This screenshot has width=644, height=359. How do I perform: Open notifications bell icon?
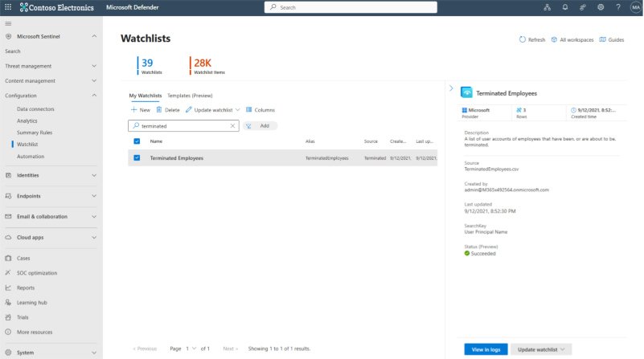(565, 7)
